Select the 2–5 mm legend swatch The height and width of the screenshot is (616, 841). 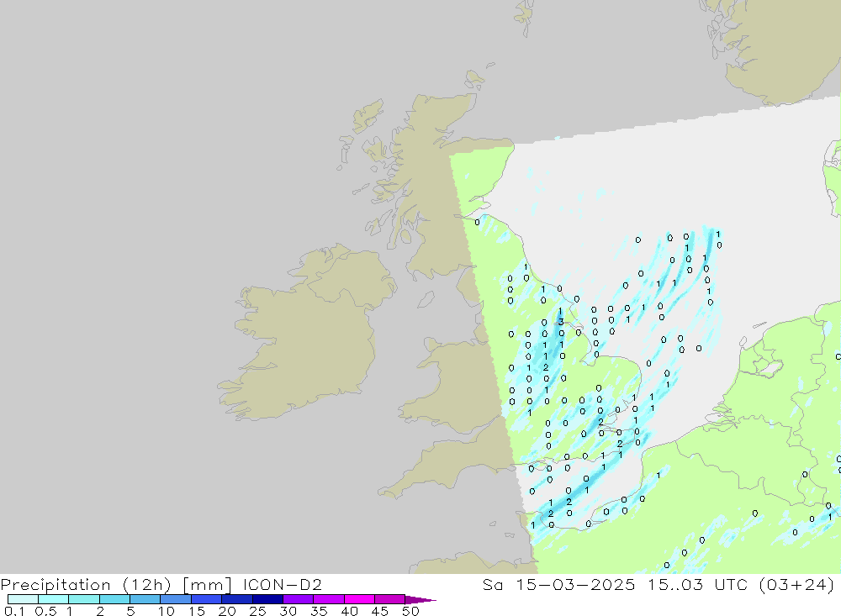pyautogui.click(x=114, y=599)
